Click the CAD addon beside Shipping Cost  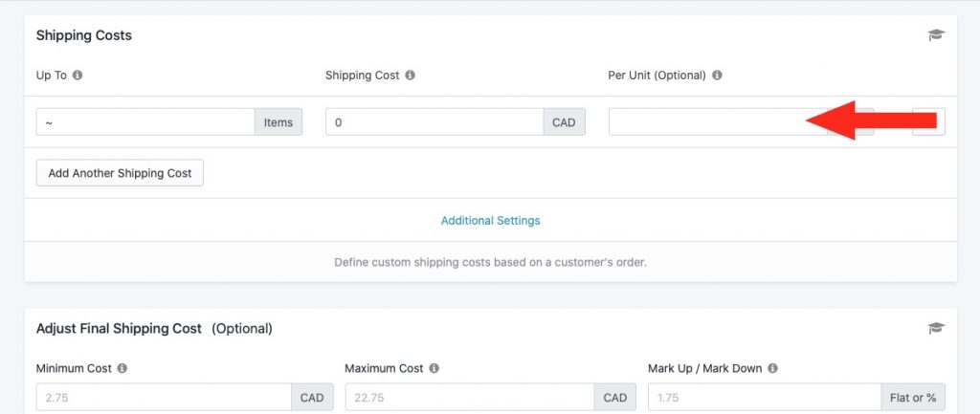pyautogui.click(x=564, y=121)
